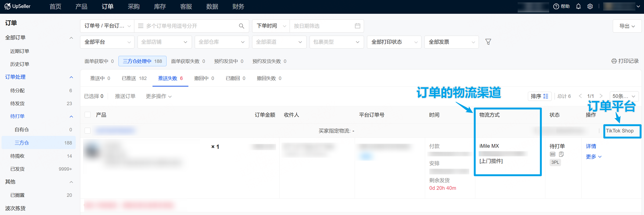This screenshot has height=215, width=644.
Task: Click the 推送订单 button
Action: click(x=125, y=96)
